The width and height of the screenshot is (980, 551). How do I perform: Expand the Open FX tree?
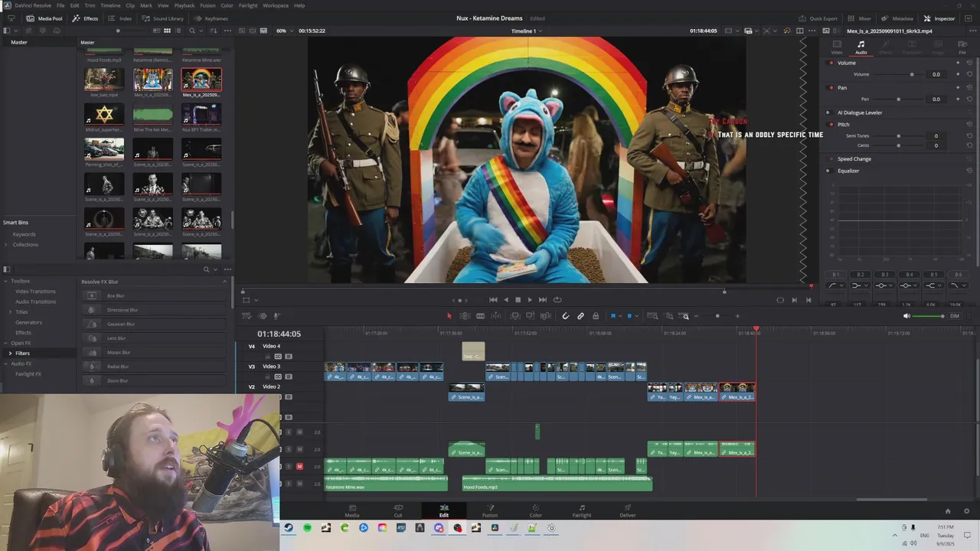pyautogui.click(x=6, y=343)
